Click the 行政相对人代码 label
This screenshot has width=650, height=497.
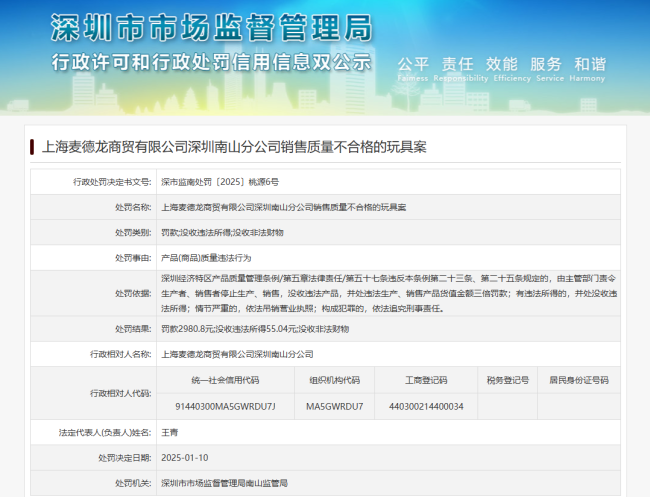click(121, 393)
